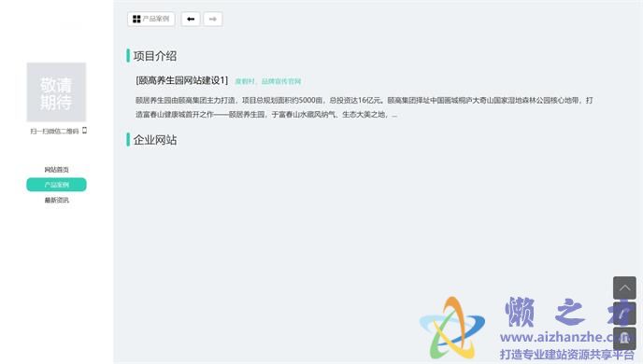
Task: Select the highlighted 产品案例 sidebar item
Action: click(x=57, y=185)
